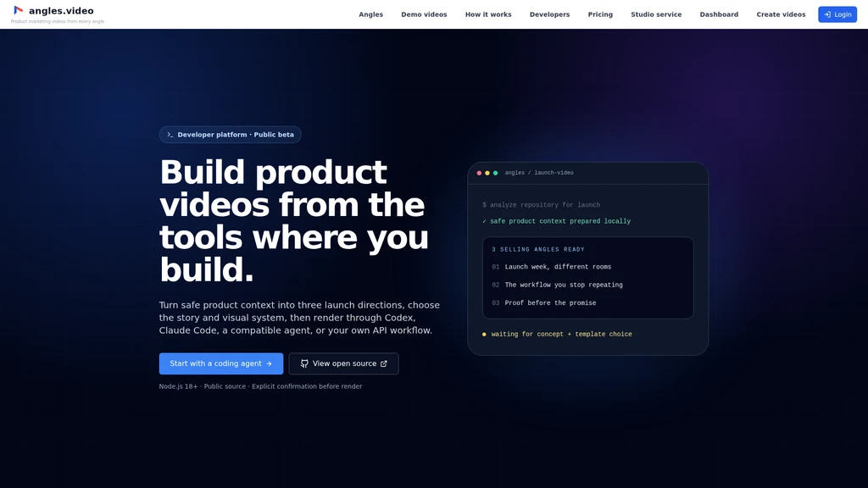The image size is (868, 488).
Task: Click the red dot in terminal window
Action: coord(480,173)
